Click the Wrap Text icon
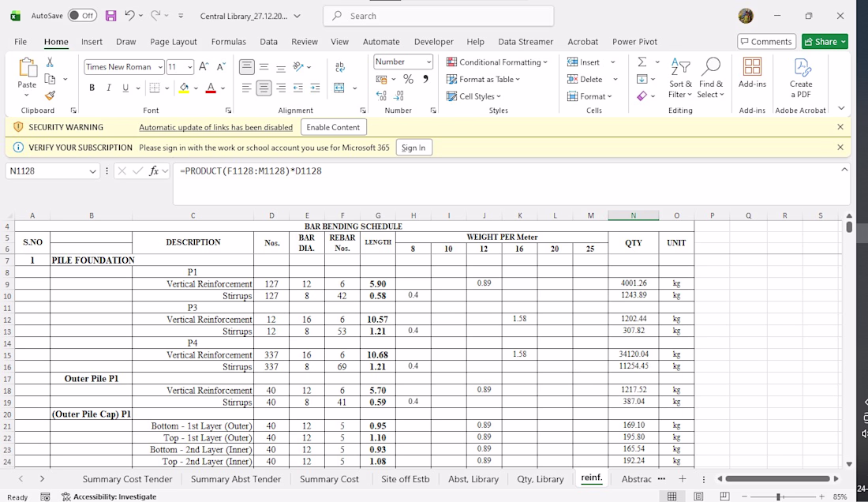Viewport: 868px width, 502px height. pos(339,67)
